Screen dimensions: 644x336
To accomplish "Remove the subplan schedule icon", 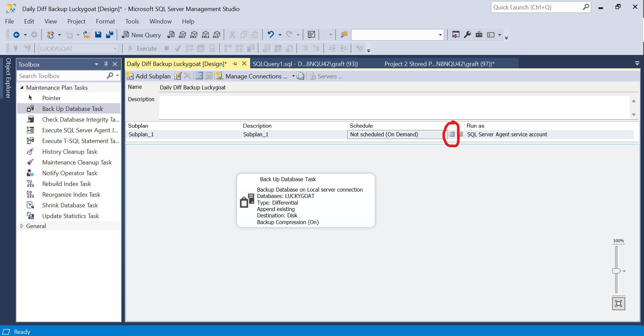I will point(461,134).
